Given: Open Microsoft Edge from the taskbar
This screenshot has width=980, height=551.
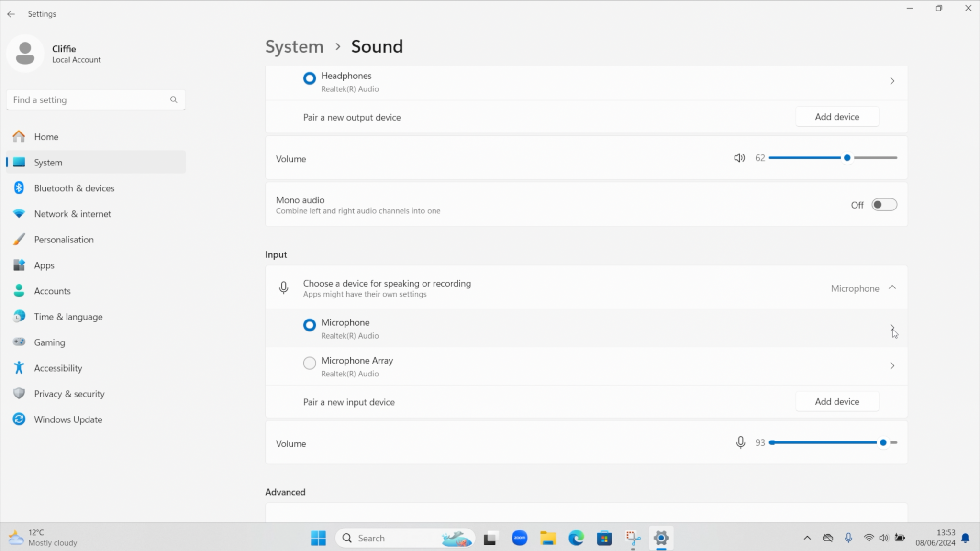Looking at the screenshot, I should [576, 538].
